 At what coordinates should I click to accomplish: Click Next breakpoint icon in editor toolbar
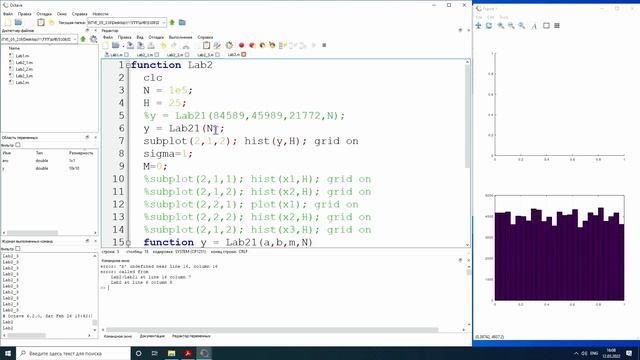pyautogui.click(x=262, y=45)
